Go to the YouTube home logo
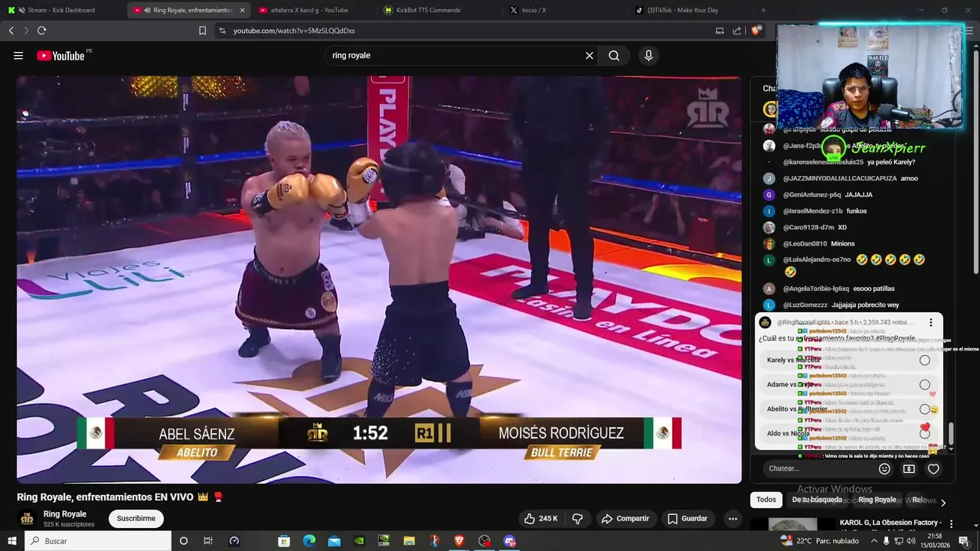Screen dimensions: 980x551 (x=61, y=56)
